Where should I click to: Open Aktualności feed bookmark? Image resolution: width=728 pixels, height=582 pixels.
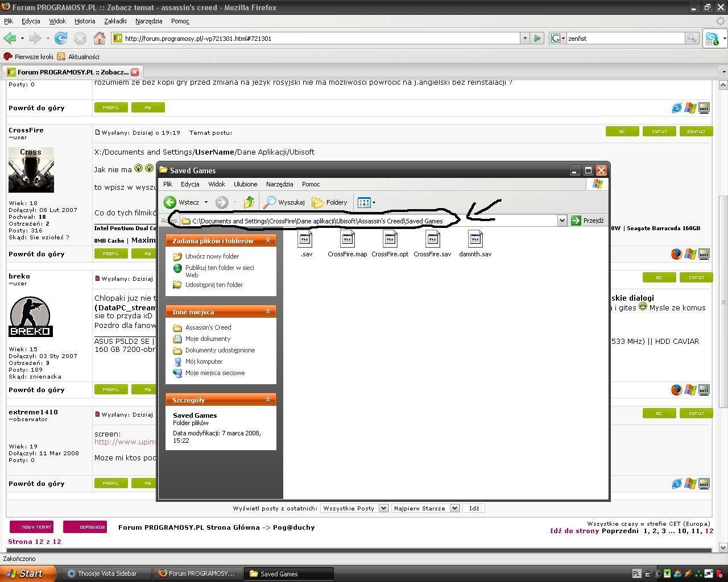78,57
